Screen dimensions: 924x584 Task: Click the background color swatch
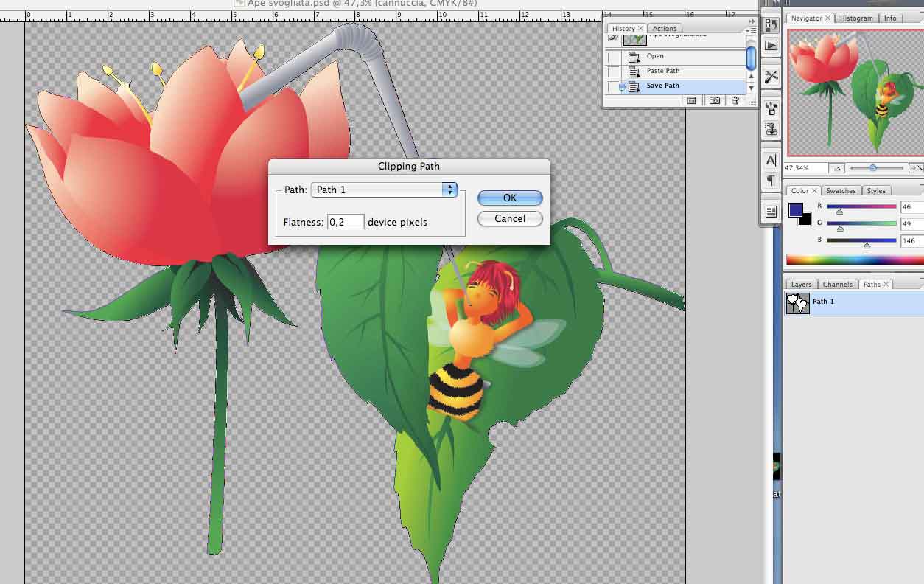coord(807,220)
